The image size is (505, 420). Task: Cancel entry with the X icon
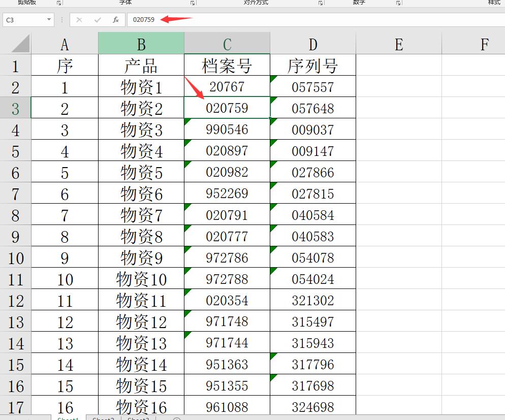pos(79,20)
